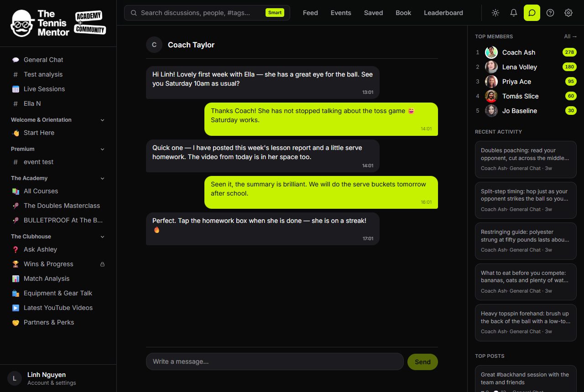Open the notifications bell
The width and height of the screenshot is (584, 392).
click(x=514, y=13)
